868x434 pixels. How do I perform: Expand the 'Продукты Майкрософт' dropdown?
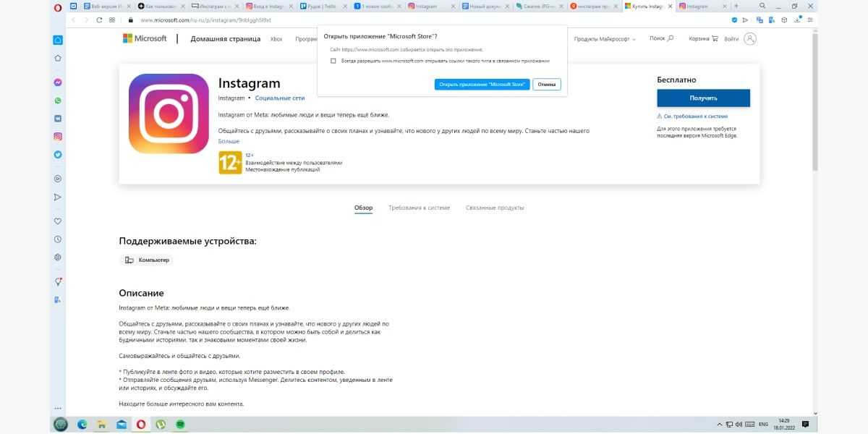[x=605, y=39]
